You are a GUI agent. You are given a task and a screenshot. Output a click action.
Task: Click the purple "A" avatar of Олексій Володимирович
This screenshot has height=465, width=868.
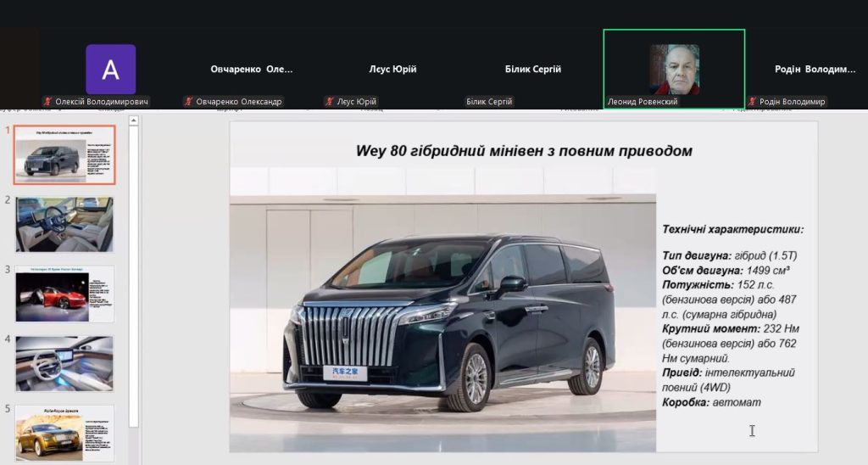click(110, 70)
